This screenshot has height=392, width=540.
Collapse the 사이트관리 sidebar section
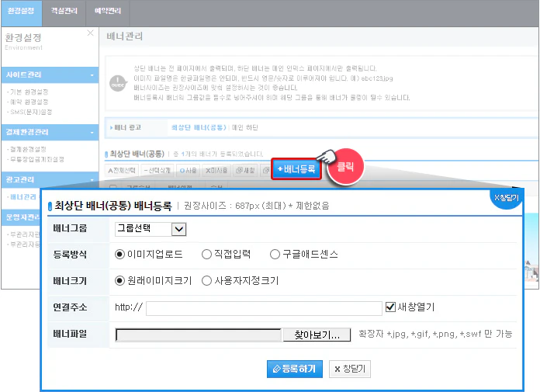[50, 75]
